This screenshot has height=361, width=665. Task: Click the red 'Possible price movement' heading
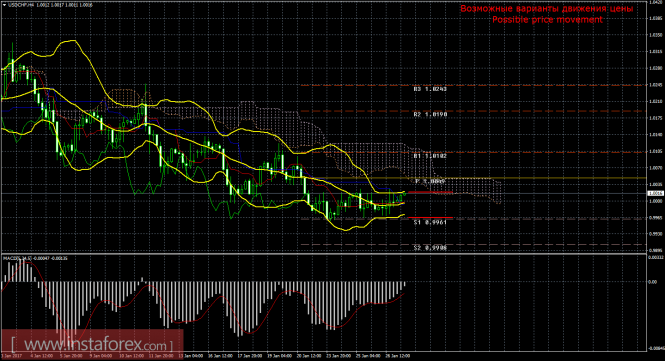(547, 20)
